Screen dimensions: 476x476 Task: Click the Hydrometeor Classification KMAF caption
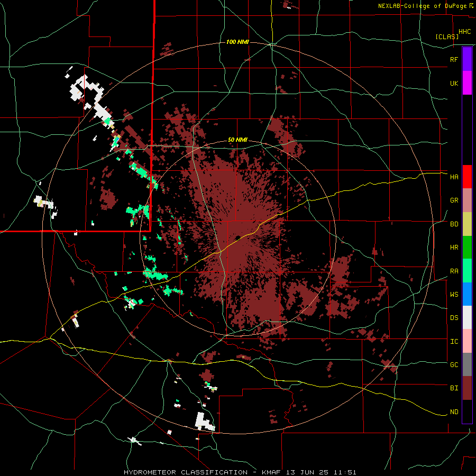coord(240,472)
